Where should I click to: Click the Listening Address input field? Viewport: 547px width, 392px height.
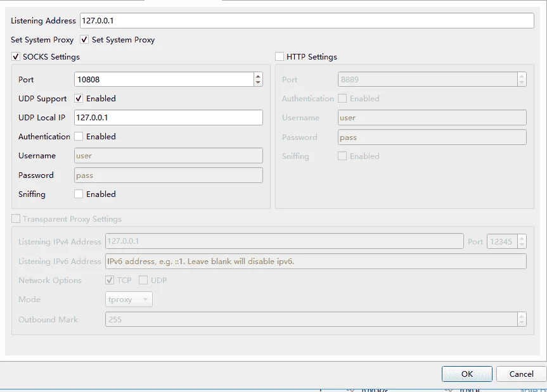click(x=307, y=20)
